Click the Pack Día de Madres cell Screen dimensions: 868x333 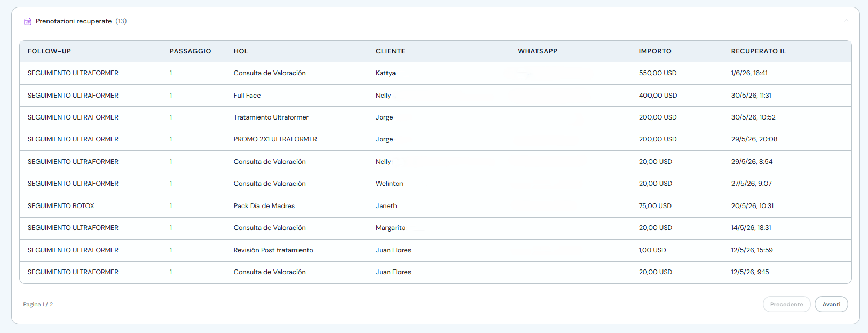[264, 206]
